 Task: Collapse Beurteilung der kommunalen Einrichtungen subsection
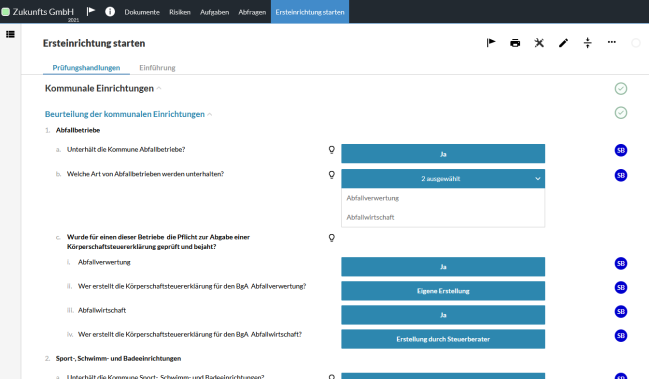coord(209,114)
